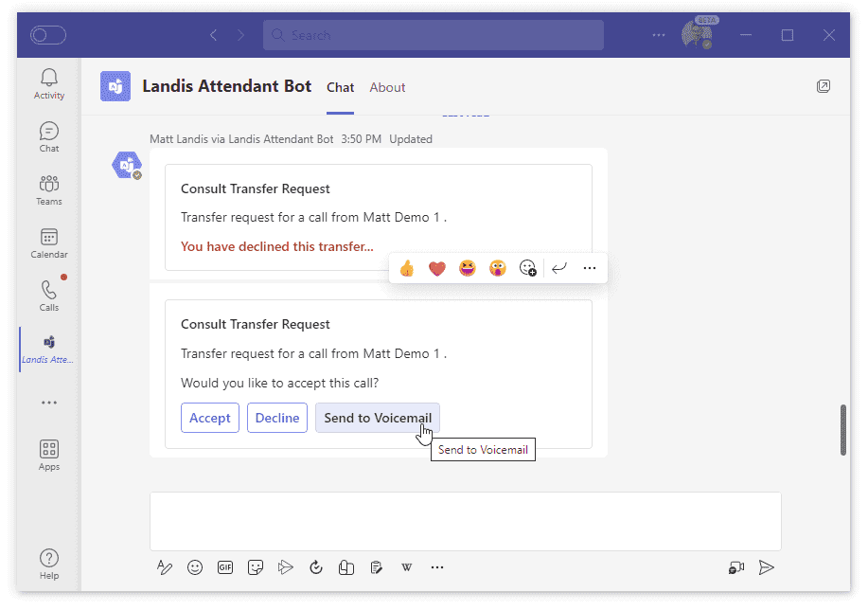
Task: Show more apps in left sidebar
Action: [x=49, y=403]
